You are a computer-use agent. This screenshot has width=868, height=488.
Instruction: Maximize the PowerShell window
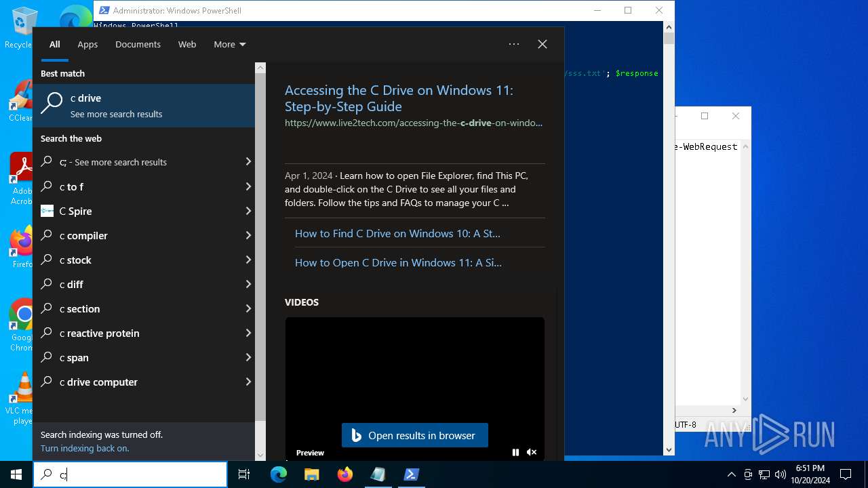point(628,10)
